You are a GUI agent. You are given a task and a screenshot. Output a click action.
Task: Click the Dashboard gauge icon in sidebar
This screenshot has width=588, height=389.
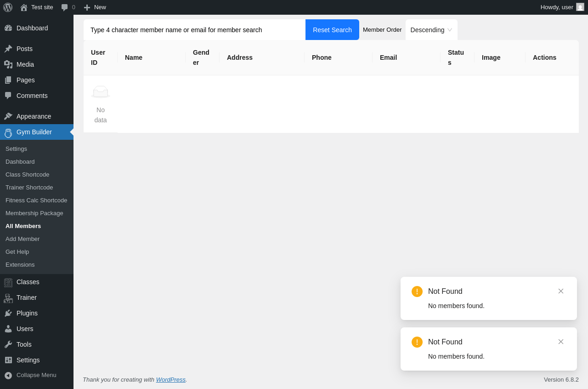pos(8,28)
